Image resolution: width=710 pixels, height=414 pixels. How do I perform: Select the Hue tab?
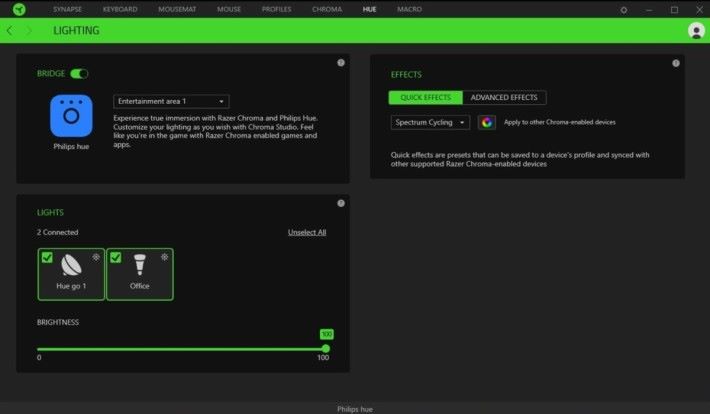click(x=369, y=9)
